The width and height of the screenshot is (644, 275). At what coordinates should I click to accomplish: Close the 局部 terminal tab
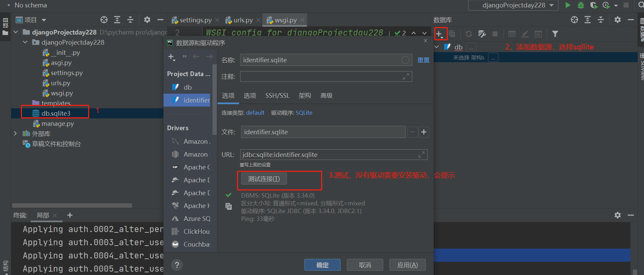[x=55, y=215]
